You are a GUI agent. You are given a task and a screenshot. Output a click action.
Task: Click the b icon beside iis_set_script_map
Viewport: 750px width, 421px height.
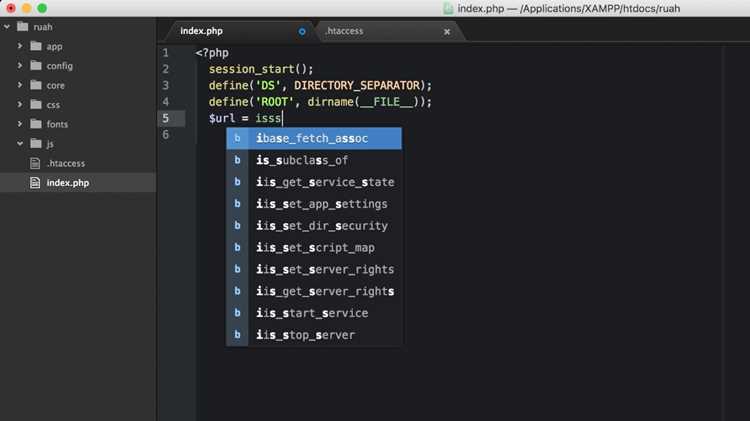click(237, 247)
